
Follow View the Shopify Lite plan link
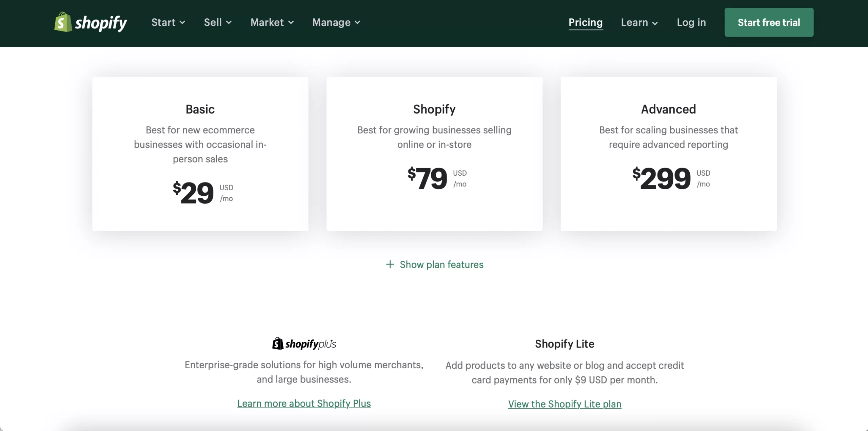(565, 404)
